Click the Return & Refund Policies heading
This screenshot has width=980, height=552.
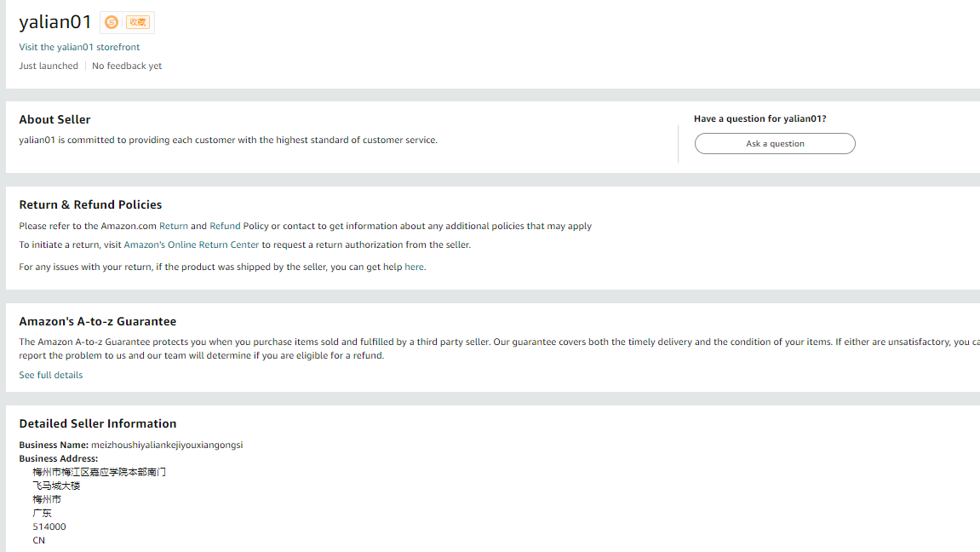point(90,204)
